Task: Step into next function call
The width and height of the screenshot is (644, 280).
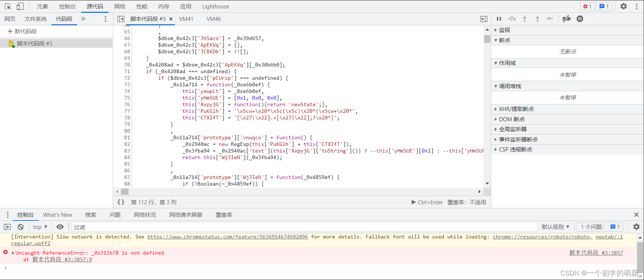Action: tap(525, 19)
